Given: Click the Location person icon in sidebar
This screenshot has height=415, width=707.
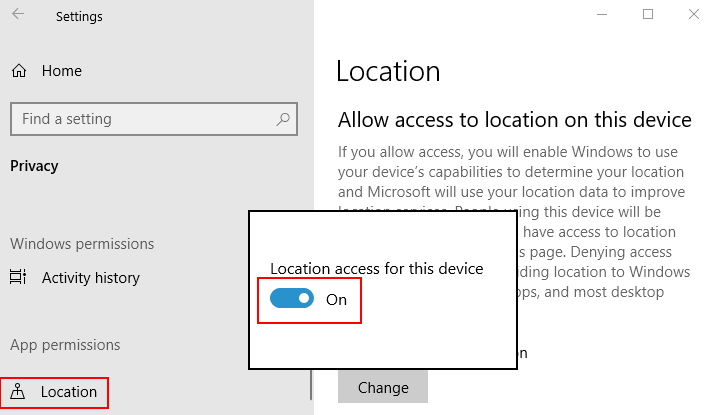Looking at the screenshot, I should 18,391.
